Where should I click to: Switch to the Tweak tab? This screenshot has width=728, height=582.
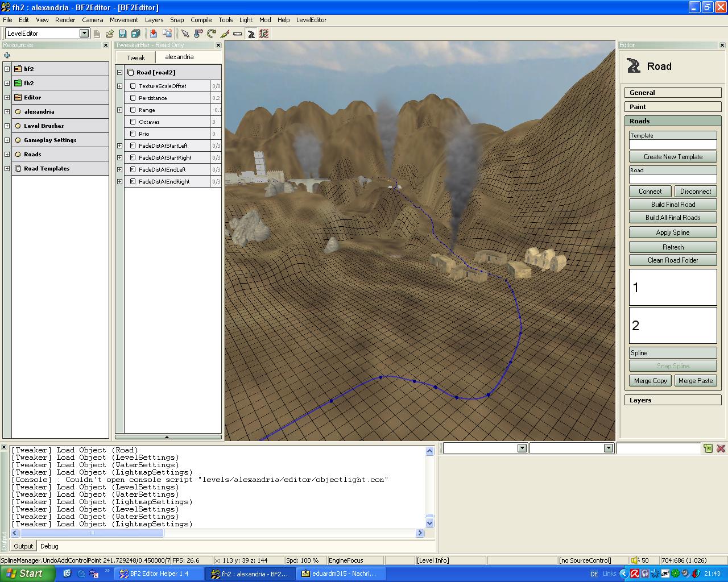(136, 58)
